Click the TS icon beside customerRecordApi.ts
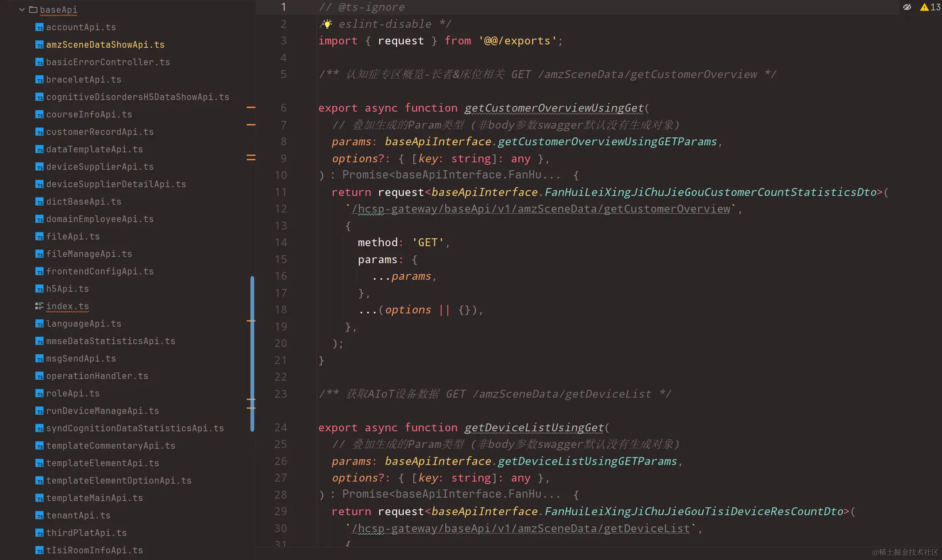Viewport: 942px width, 560px height. pyautogui.click(x=39, y=132)
